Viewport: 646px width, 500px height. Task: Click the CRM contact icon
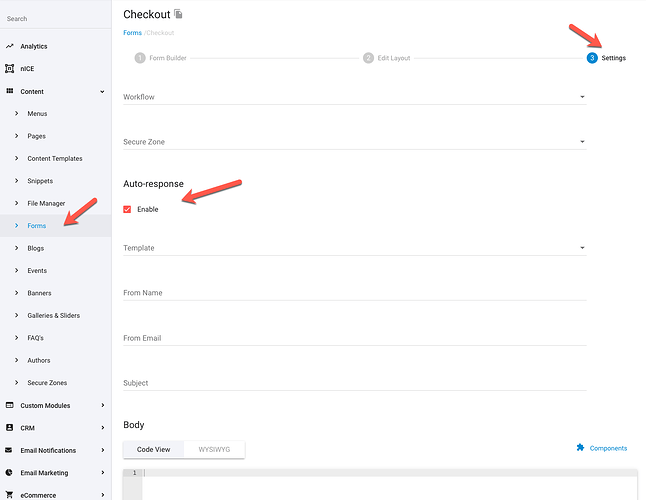(9, 428)
